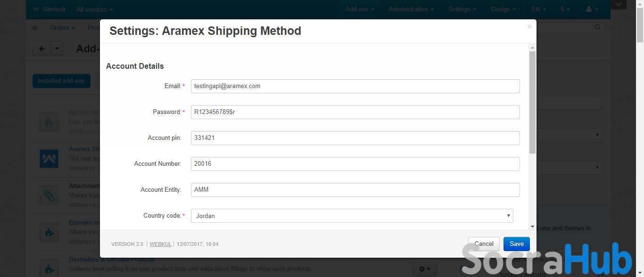Screen dimensions: 644x277
Task: Open the All vendors dropdown
Action: coord(95,9)
